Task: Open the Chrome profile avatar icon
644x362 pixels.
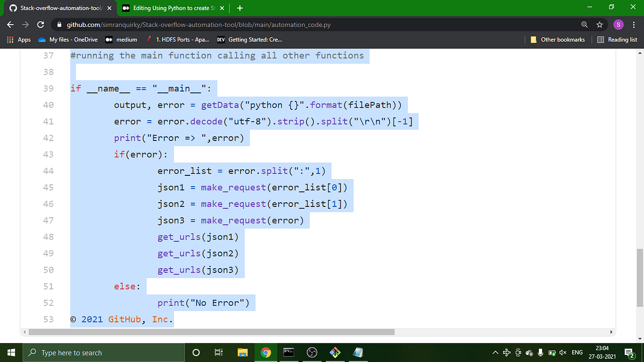Action: (x=618, y=25)
